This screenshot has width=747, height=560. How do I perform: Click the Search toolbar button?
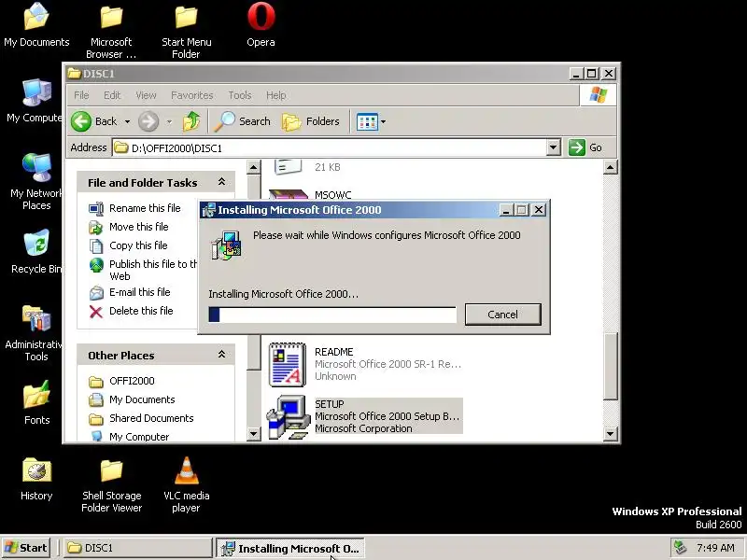(243, 121)
